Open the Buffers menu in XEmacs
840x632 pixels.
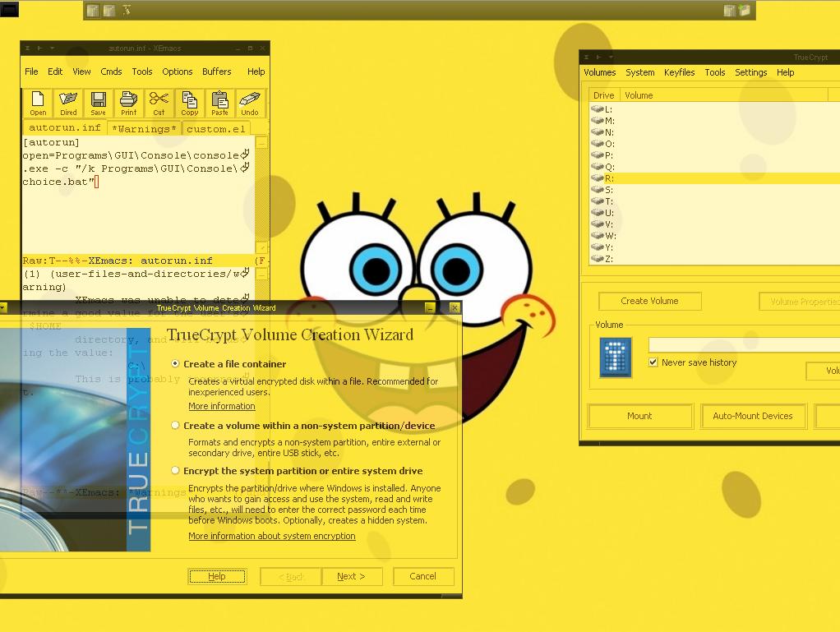217,72
